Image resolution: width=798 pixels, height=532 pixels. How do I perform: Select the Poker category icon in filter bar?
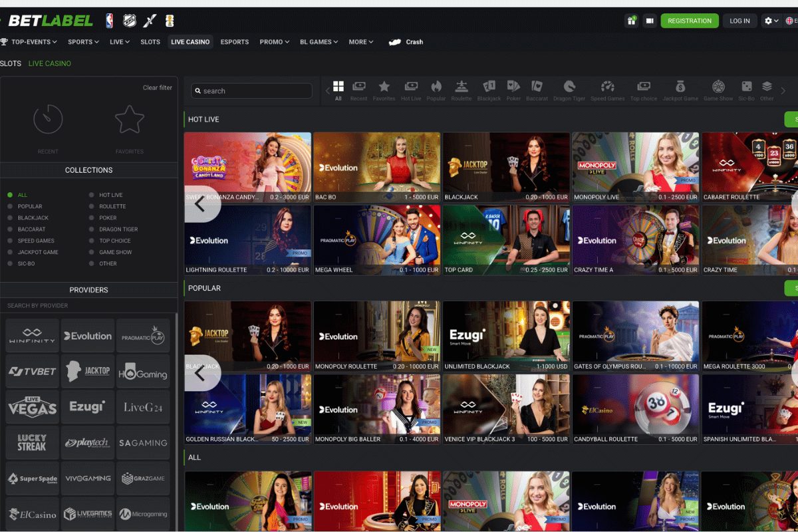click(x=513, y=90)
